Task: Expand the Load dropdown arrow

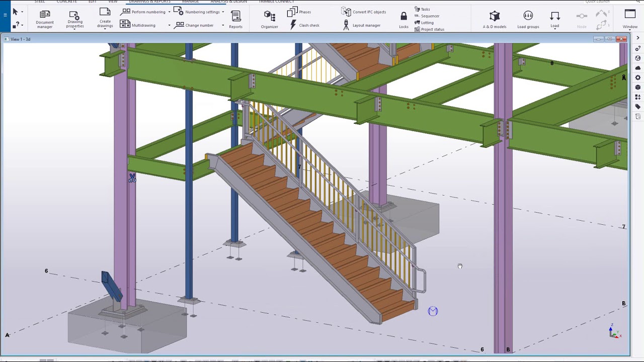Action: point(554,29)
